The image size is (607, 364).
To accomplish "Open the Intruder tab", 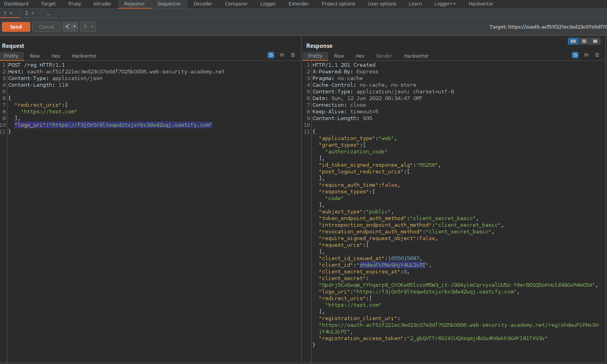I will [x=102, y=4].
